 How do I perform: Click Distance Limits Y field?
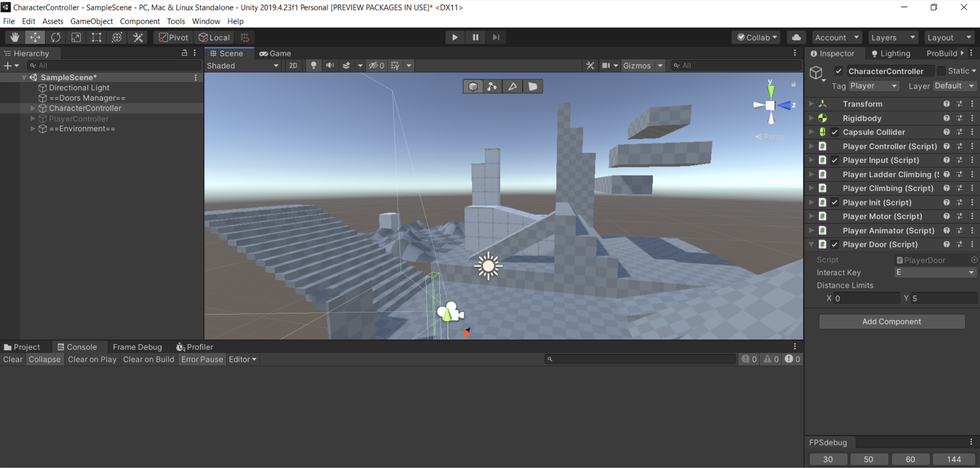[x=943, y=298]
